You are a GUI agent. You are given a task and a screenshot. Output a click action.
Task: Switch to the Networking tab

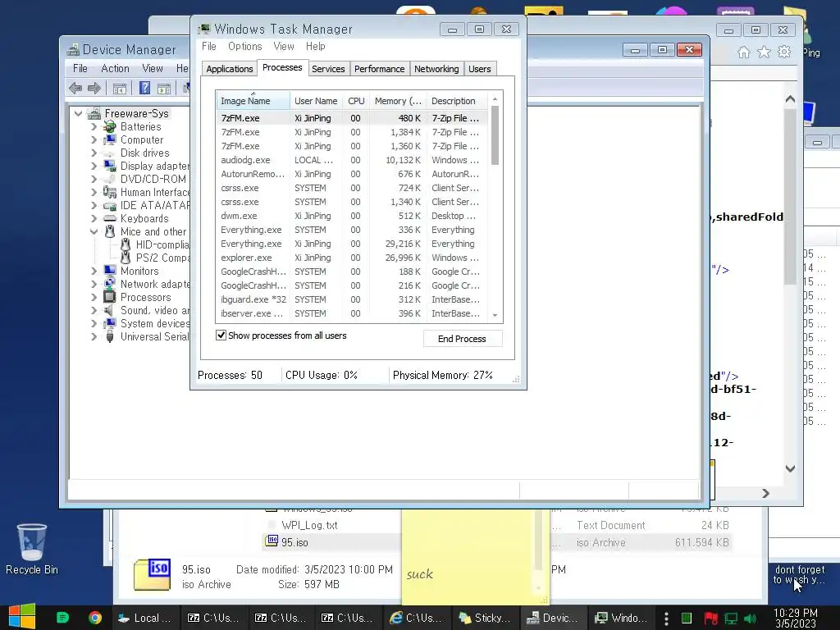click(x=436, y=69)
